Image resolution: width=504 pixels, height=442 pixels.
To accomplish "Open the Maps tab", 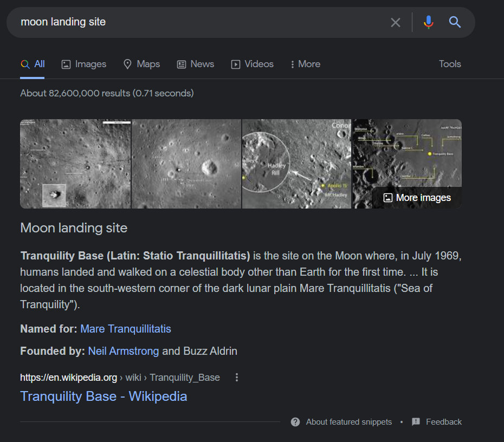I will [142, 64].
